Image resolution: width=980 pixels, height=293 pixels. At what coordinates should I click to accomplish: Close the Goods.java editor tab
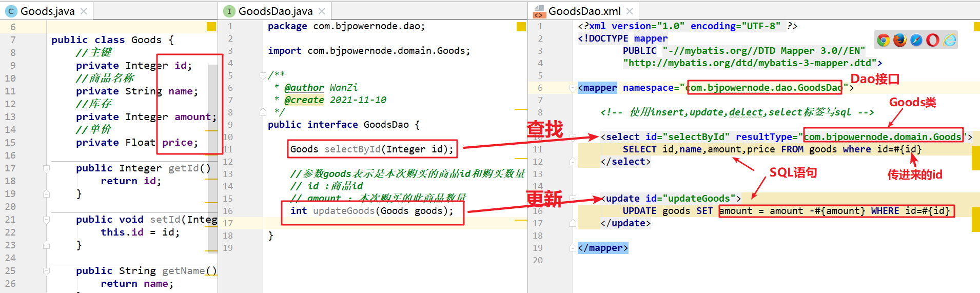click(84, 11)
